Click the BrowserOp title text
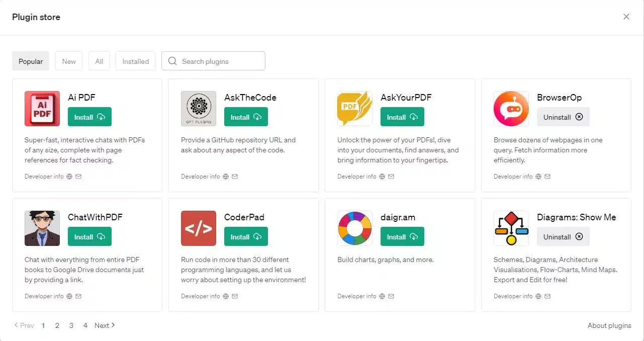Image resolution: width=644 pixels, height=341 pixels. tap(559, 98)
